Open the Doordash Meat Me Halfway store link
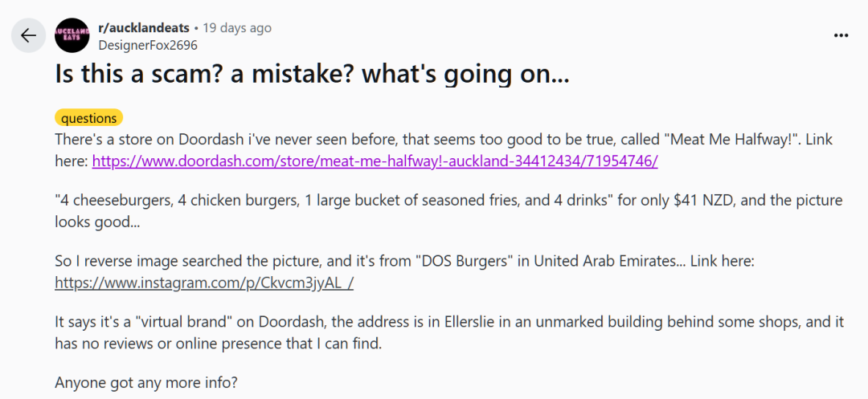 375,161
